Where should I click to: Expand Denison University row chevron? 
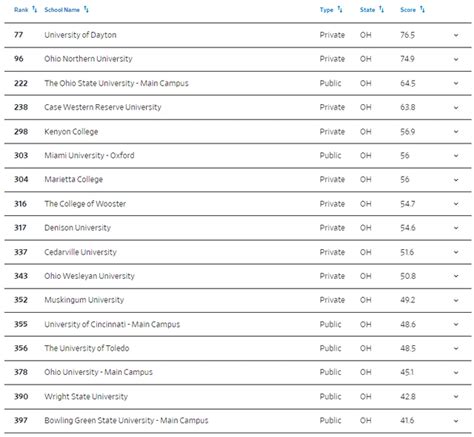click(x=456, y=228)
